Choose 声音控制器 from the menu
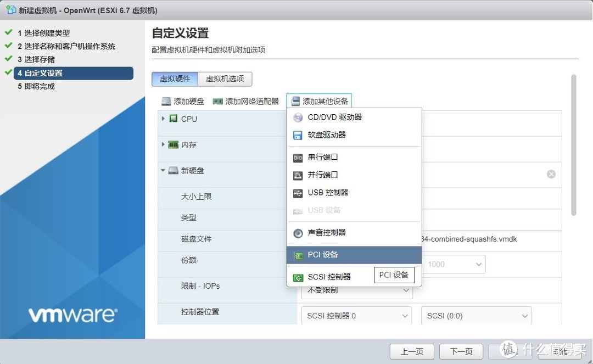Image resolution: width=593 pixels, height=364 pixels. (x=354, y=233)
